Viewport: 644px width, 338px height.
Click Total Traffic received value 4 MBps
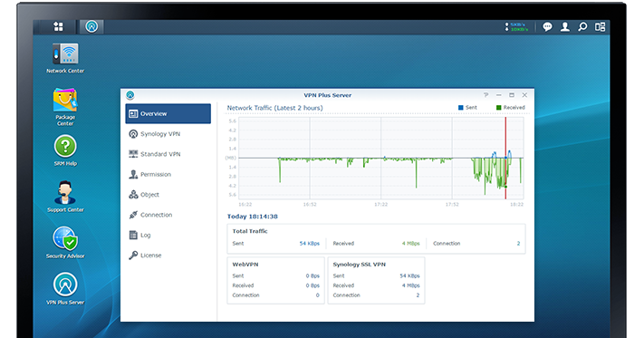410,244
